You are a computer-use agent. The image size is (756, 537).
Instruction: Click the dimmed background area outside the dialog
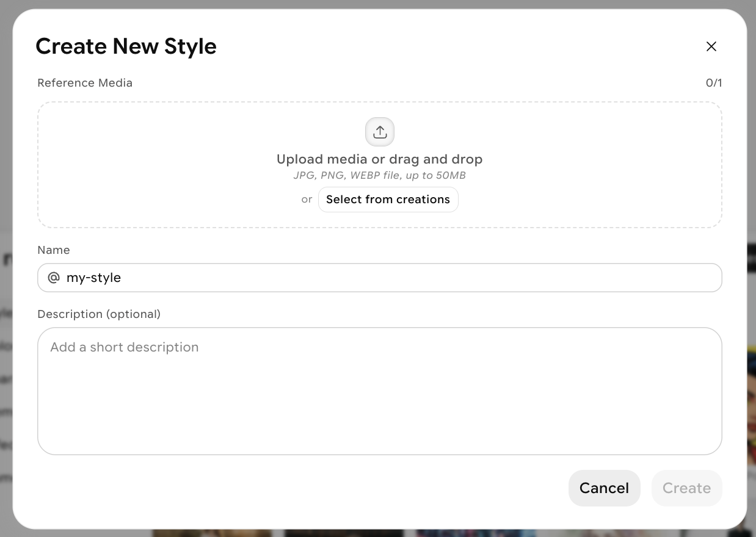coord(5,268)
